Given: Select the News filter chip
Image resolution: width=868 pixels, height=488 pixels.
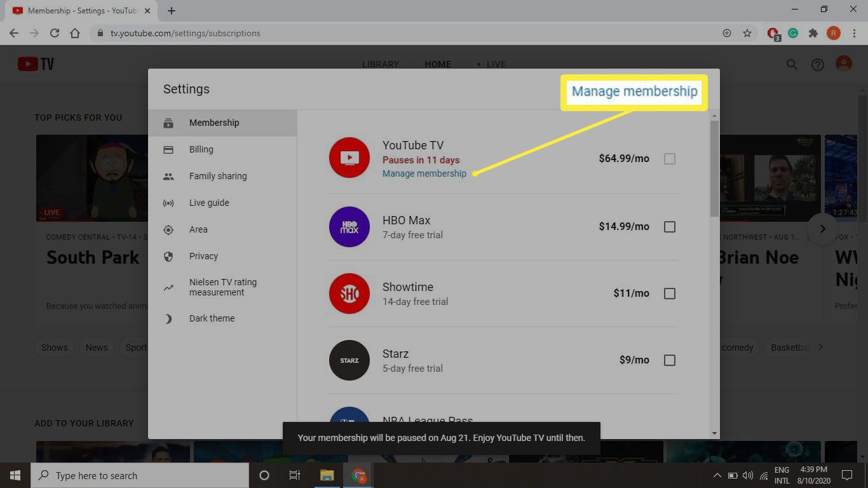Looking at the screenshot, I should click(x=97, y=348).
